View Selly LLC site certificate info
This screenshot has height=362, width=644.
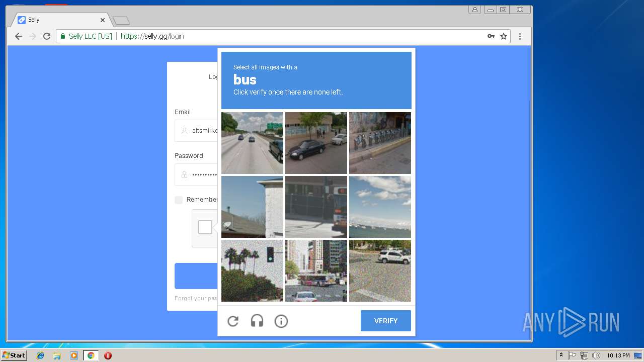[86, 36]
